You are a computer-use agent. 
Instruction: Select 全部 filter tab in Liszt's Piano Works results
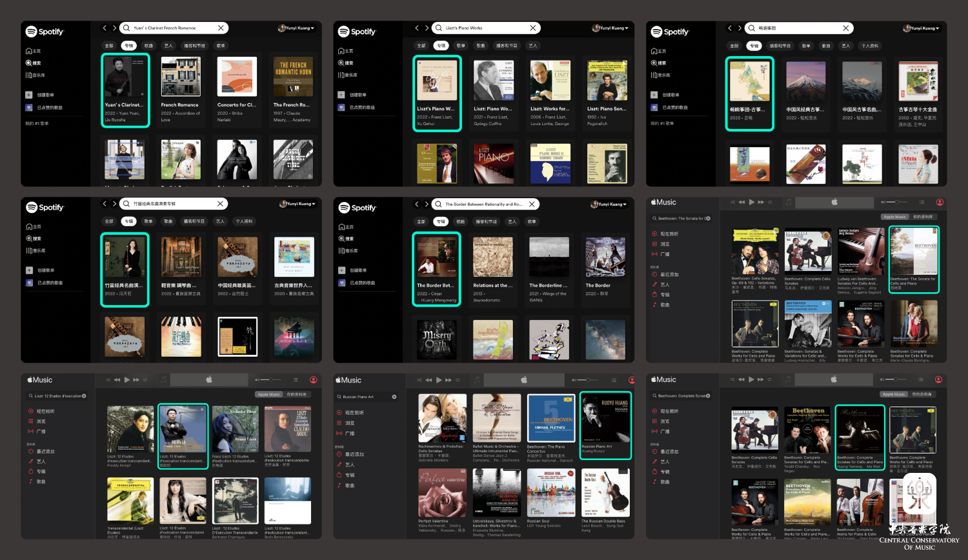pos(421,46)
